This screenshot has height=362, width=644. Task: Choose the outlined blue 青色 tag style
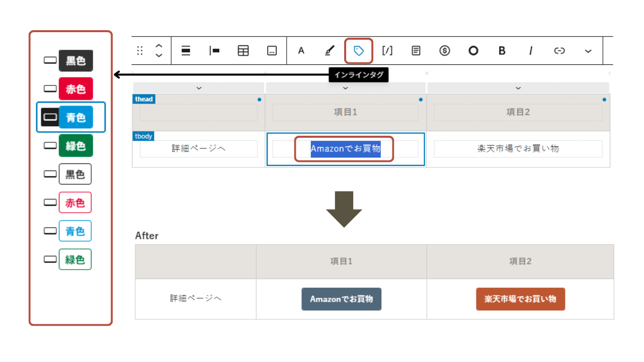[75, 231]
